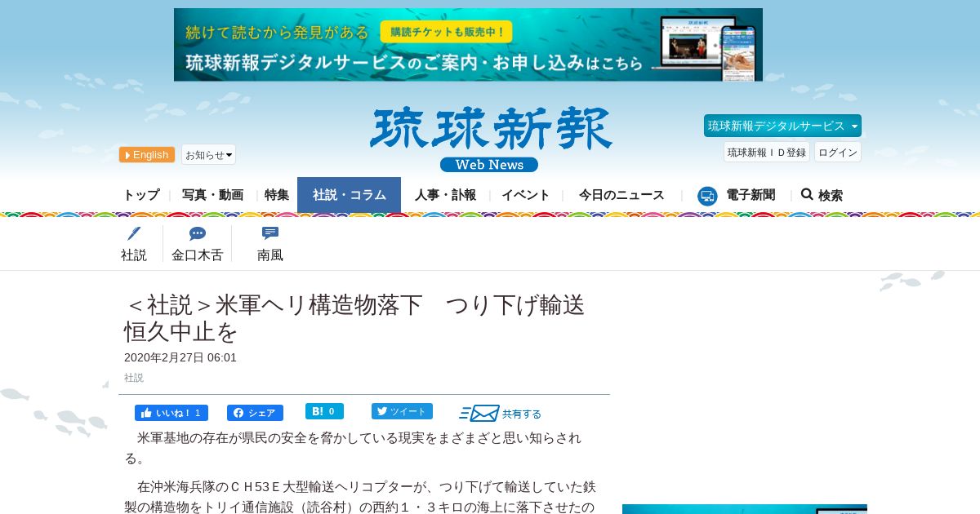Click the Hatena B! bookmark button

pos(324,411)
